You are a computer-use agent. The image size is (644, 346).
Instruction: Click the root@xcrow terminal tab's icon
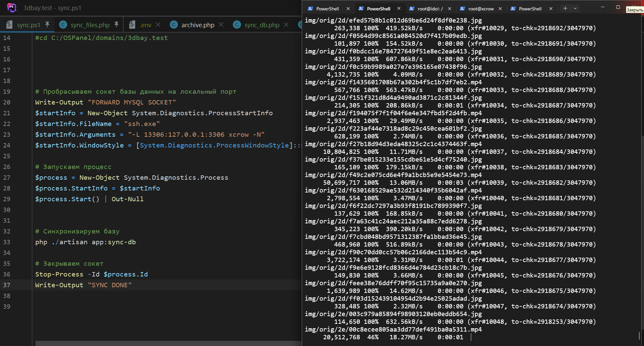pos(462,9)
